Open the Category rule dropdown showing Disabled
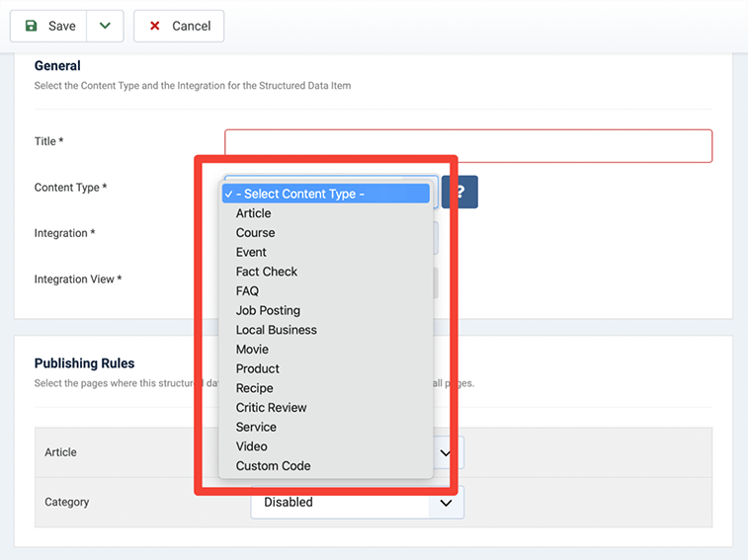This screenshot has height=560, width=748. [358, 503]
